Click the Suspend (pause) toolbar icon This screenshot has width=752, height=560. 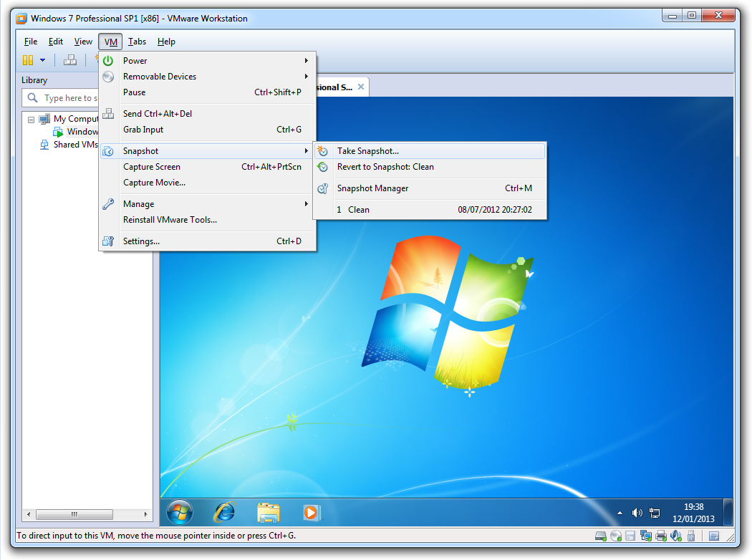click(28, 60)
